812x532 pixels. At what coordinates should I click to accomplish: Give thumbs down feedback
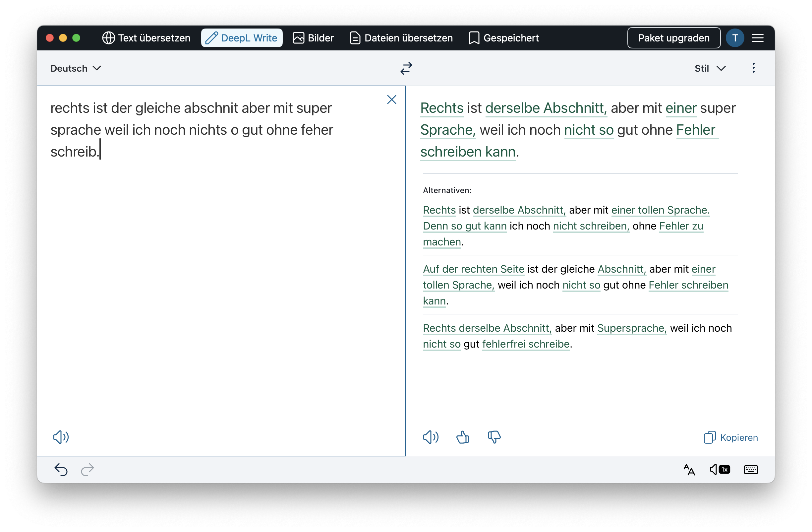point(494,437)
